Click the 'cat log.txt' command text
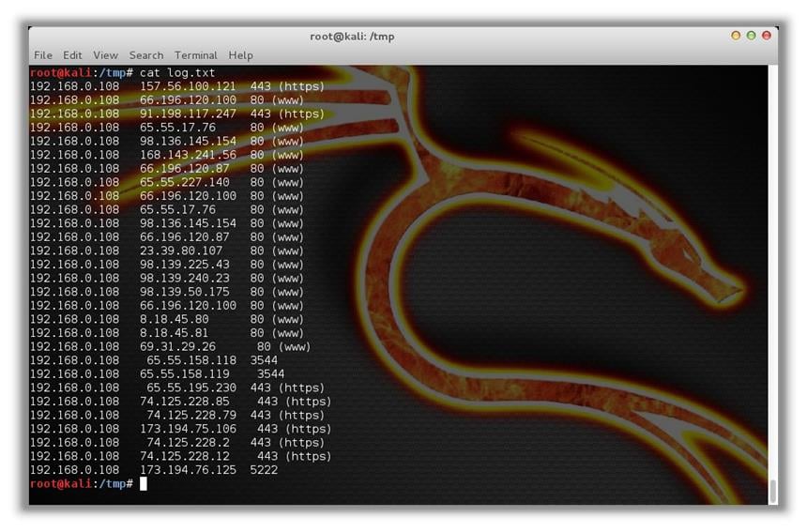807x532 pixels. point(177,72)
